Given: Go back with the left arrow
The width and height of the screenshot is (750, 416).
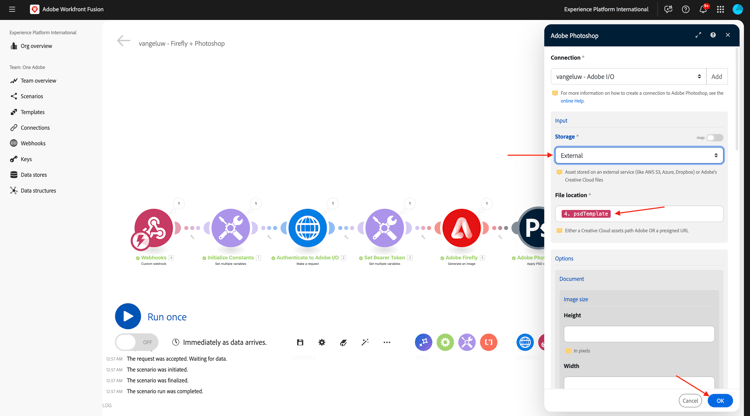Looking at the screenshot, I should coord(123,41).
